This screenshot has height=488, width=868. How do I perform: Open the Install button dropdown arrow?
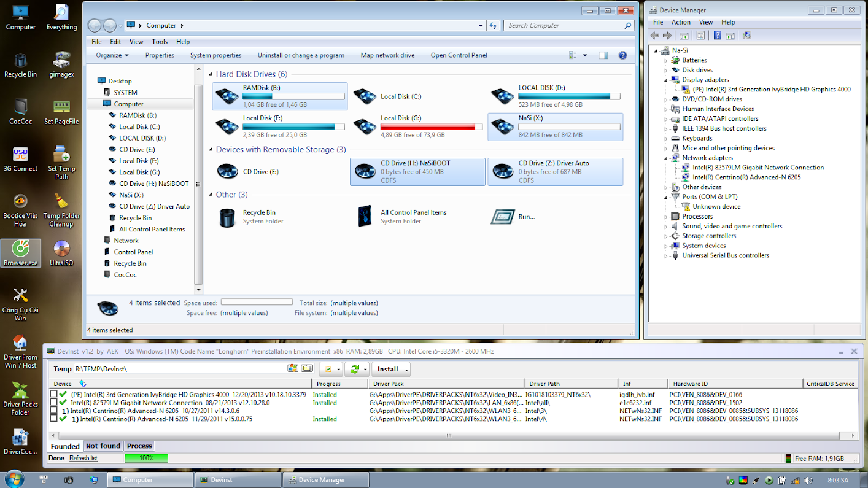406,370
